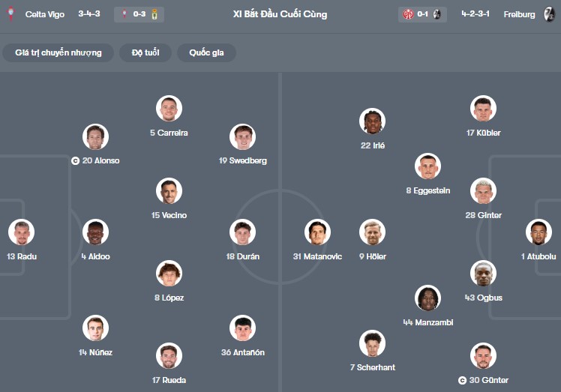This screenshot has height=392, width=561.
Task: Open Freiburg's 0-1 last match result
Action: click(422, 14)
